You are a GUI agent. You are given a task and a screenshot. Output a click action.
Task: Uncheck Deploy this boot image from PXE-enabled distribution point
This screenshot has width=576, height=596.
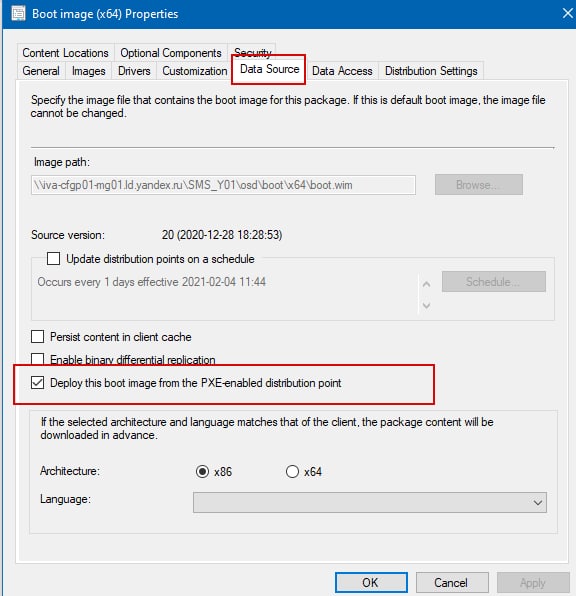(x=37, y=383)
